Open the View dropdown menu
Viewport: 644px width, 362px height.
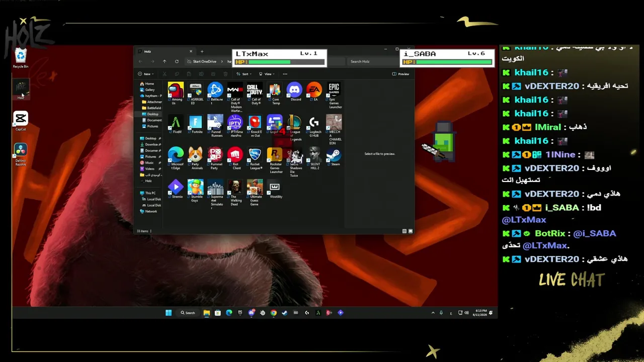[x=267, y=74]
